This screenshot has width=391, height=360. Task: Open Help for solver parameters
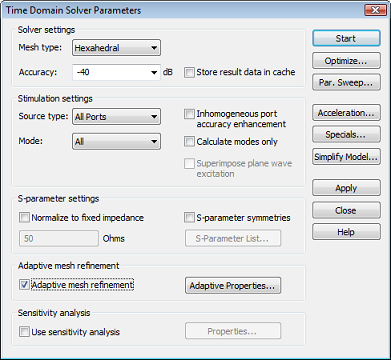pyautogui.click(x=346, y=232)
